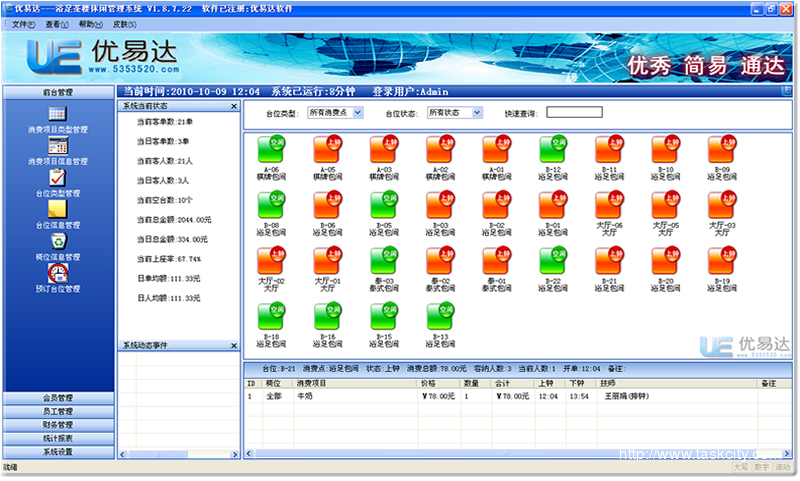Viewport: 800px width, 481px height.
Task: Open 台位信息管理 yellow note icon
Action: coord(57,209)
